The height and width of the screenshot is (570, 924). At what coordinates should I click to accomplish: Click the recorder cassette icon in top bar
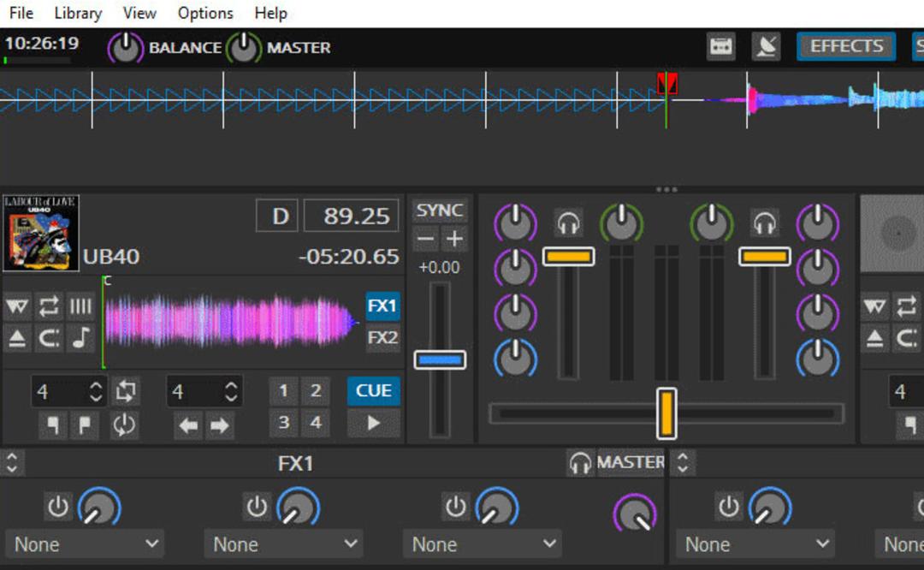pyautogui.click(x=721, y=46)
